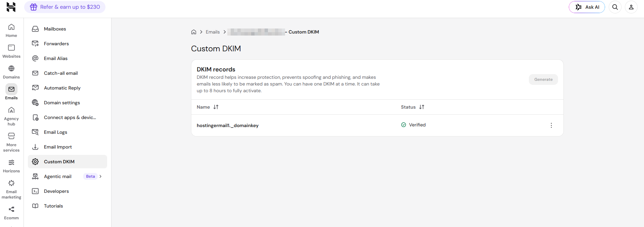
Task: Open Domains from left rail
Action: coord(11,72)
